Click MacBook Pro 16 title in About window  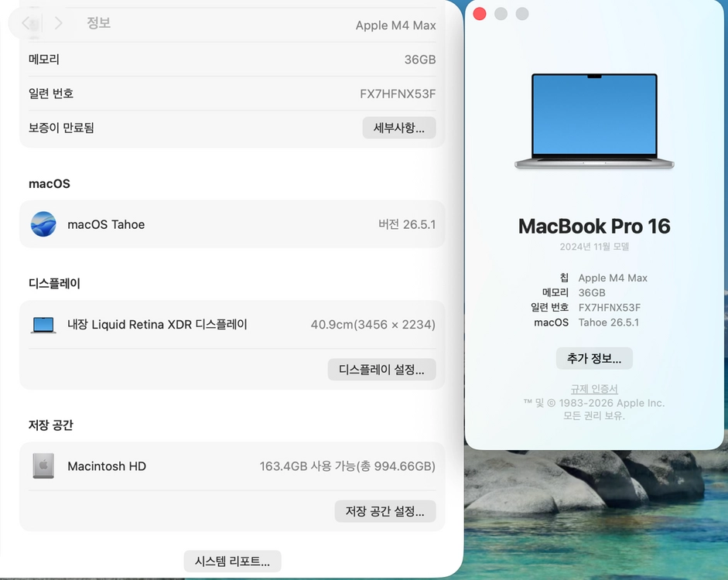tap(594, 227)
